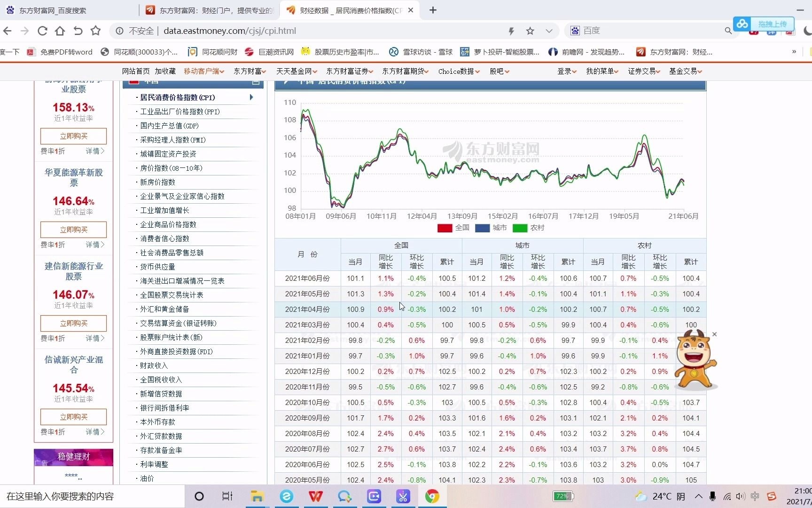Viewport: 812px width, 508px height.
Task: Click 立即购买 under 158.13% fund
Action: 73,136
